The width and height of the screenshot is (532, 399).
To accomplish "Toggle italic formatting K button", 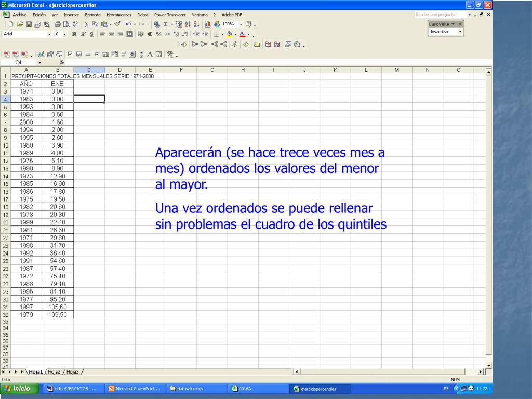I will [x=83, y=34].
